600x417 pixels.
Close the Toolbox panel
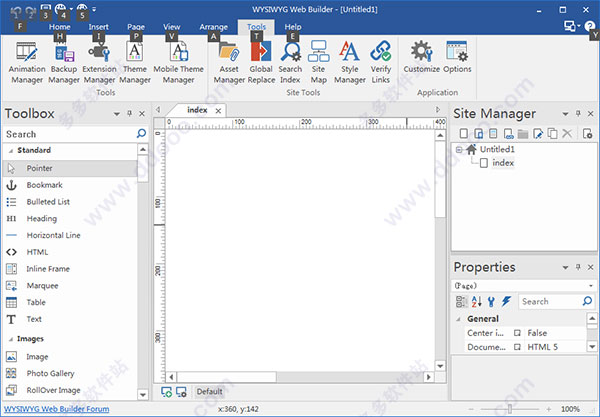point(142,114)
